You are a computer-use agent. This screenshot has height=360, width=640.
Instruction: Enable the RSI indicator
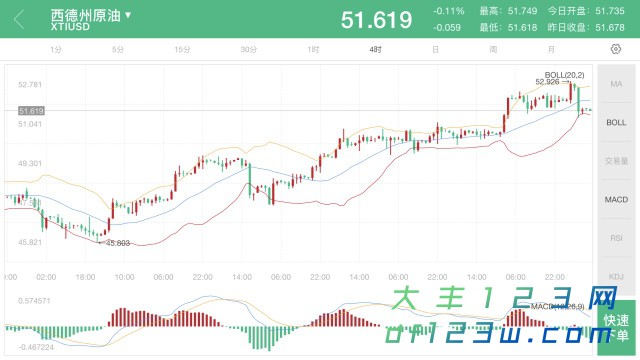[x=616, y=238]
